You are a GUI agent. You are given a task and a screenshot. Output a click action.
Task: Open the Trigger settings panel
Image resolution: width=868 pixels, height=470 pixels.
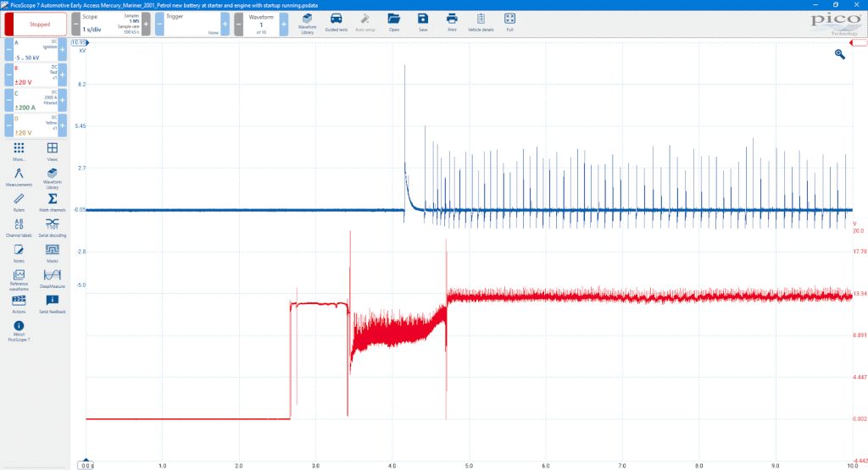[192, 25]
